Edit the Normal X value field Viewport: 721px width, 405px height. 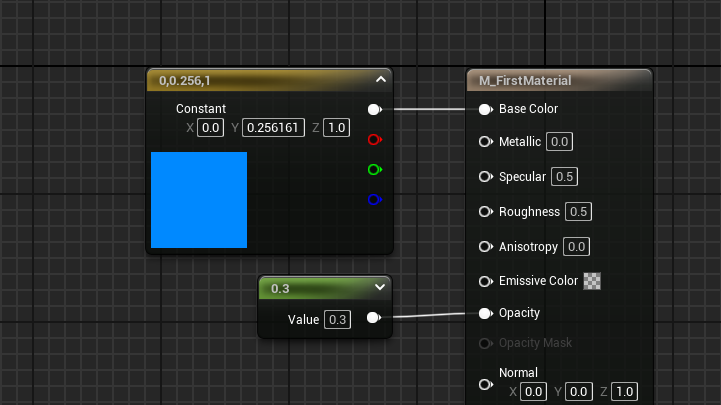[x=533, y=392]
